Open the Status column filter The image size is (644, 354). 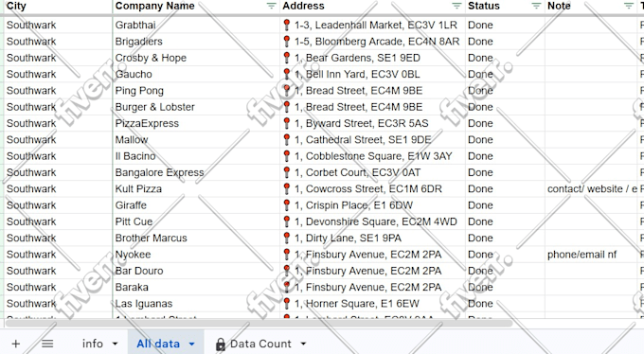coord(536,6)
